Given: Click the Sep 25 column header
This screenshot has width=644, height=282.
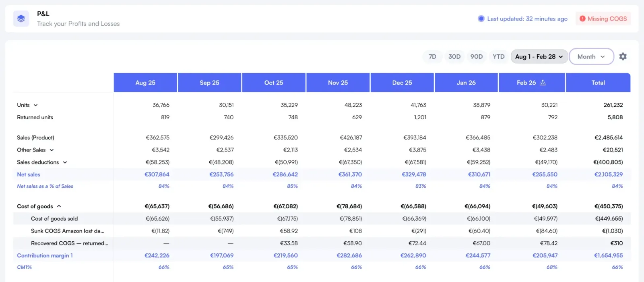Looking at the screenshot, I should pos(209,83).
